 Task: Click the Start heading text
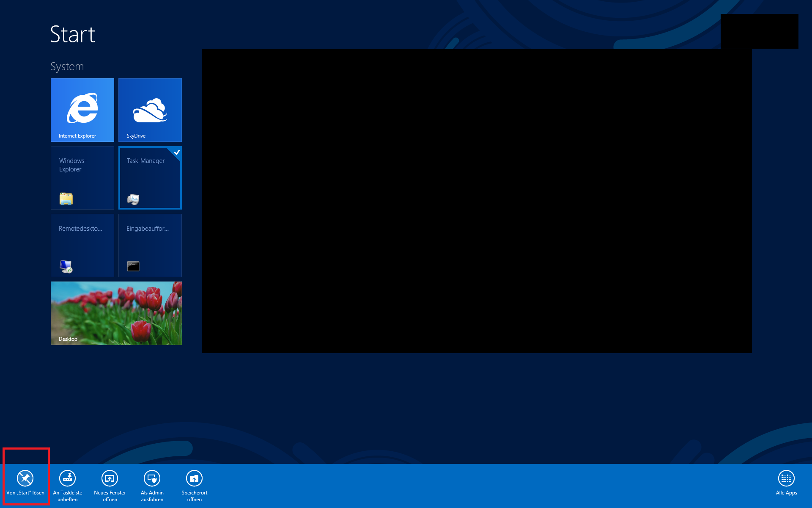tap(72, 34)
